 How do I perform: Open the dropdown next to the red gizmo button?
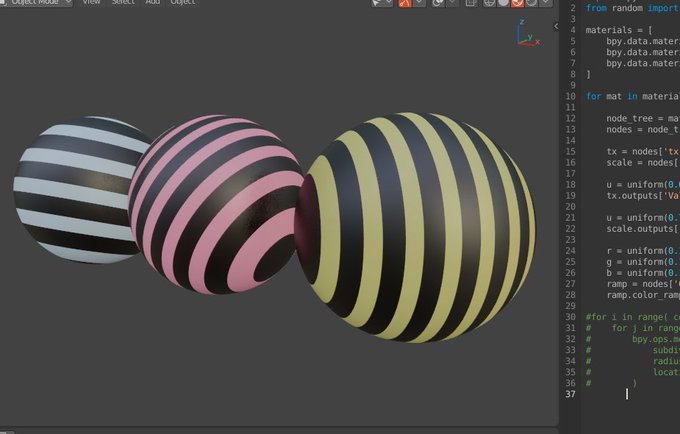tap(419, 3)
